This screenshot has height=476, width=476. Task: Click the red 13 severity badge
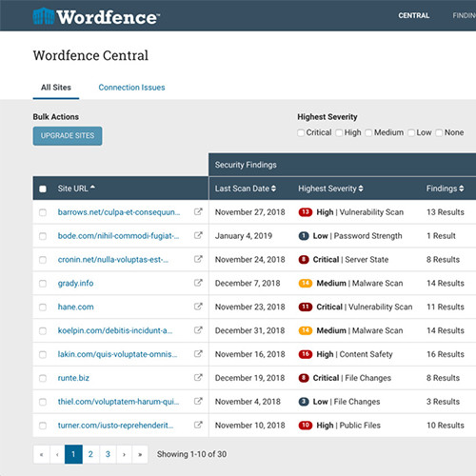pyautogui.click(x=306, y=212)
